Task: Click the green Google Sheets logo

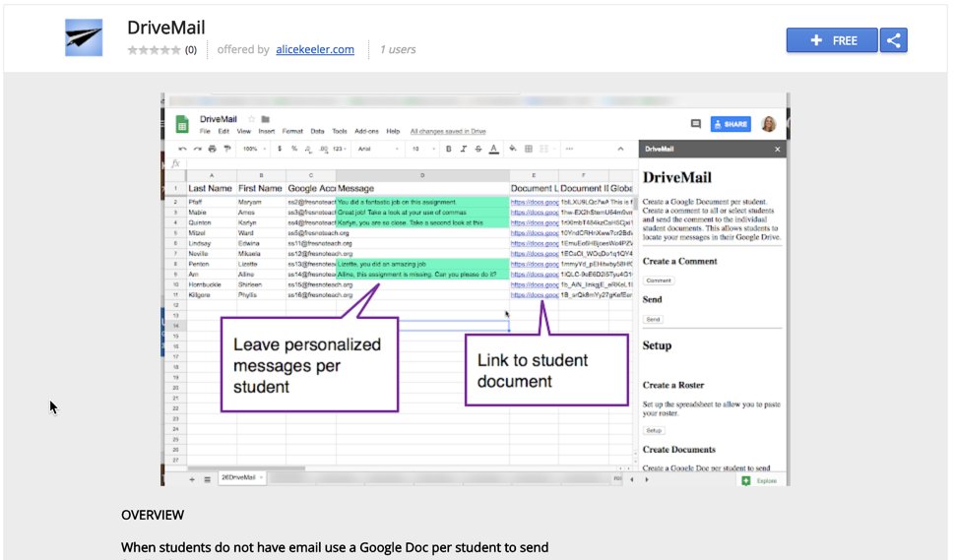Action: [x=182, y=124]
